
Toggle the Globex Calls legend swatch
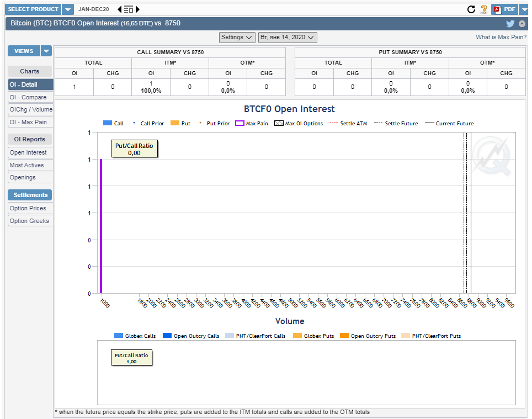click(119, 336)
